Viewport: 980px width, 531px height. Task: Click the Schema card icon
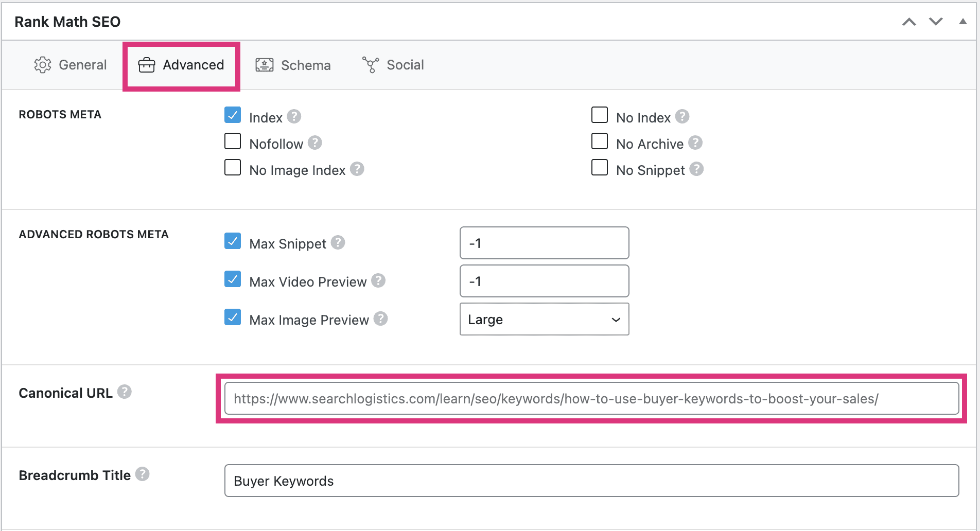pyautogui.click(x=265, y=65)
